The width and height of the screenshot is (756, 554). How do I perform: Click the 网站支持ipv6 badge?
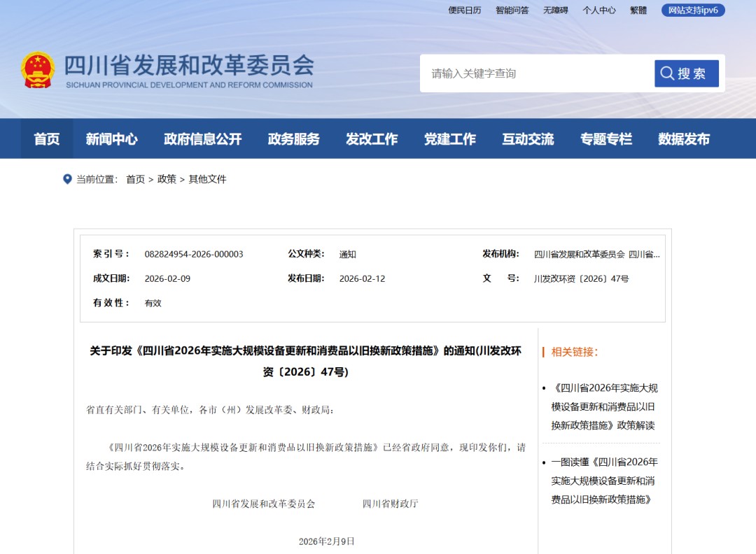coord(693,10)
